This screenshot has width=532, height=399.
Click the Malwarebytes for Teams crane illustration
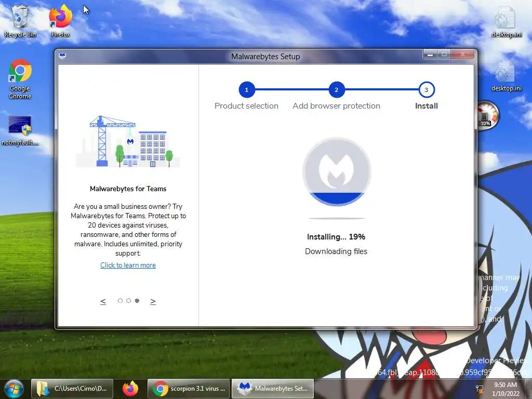coord(128,141)
